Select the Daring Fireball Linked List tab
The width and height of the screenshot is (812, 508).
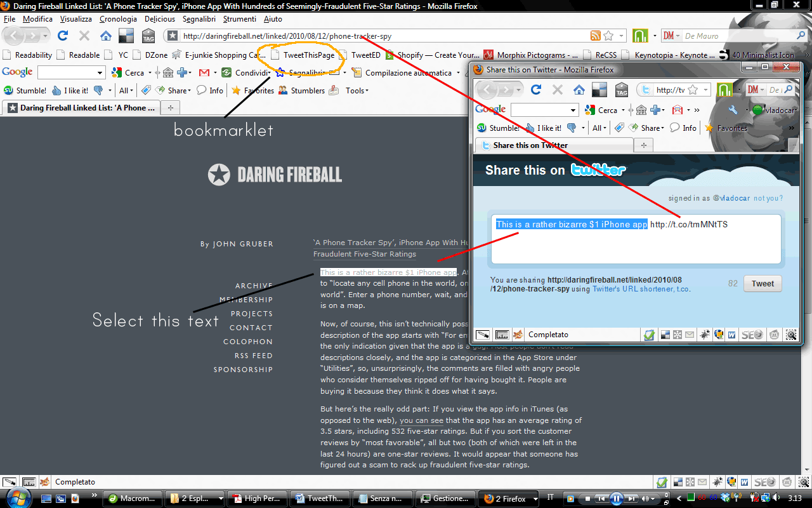tap(80, 108)
